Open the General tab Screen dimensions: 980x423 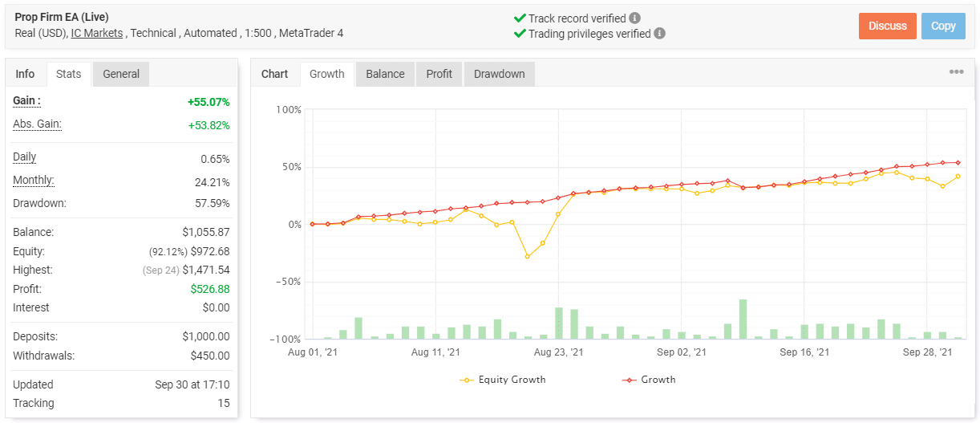[x=121, y=74]
